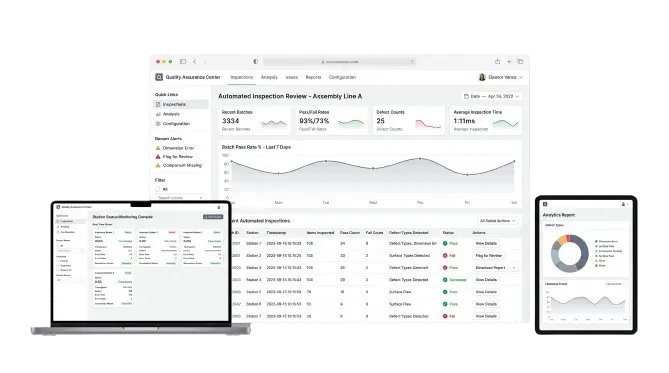Click Flag for Review button for Station 2
The height and width of the screenshot is (373, 669).
tap(489, 256)
